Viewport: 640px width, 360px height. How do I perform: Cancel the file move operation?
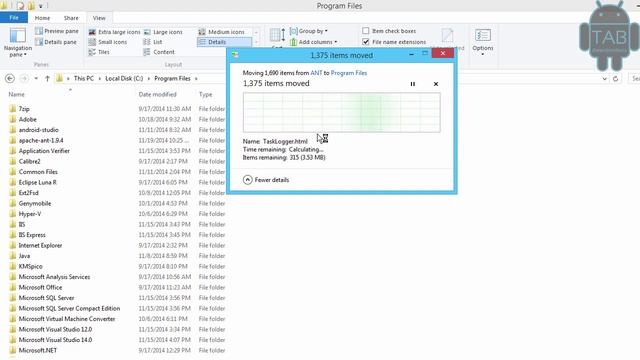436,84
